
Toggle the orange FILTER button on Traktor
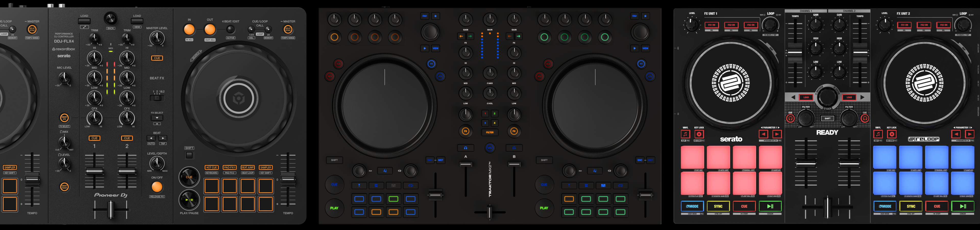490,132
